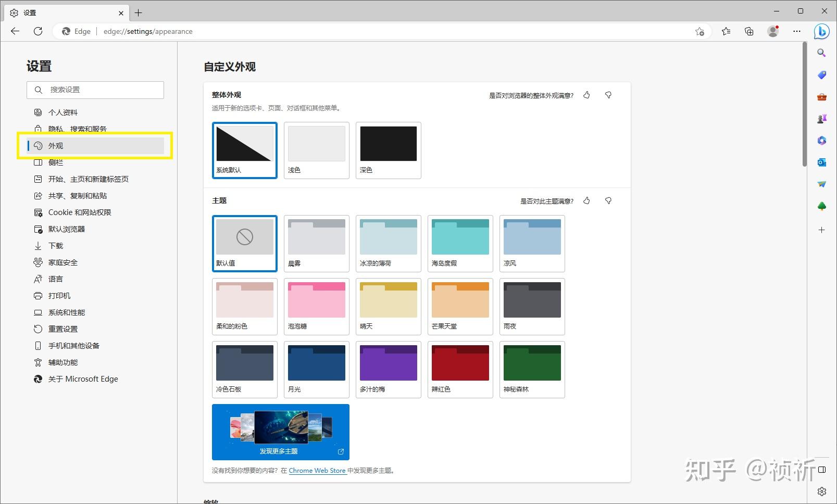
Task: Open Bing chat sidebar icon
Action: [x=821, y=31]
